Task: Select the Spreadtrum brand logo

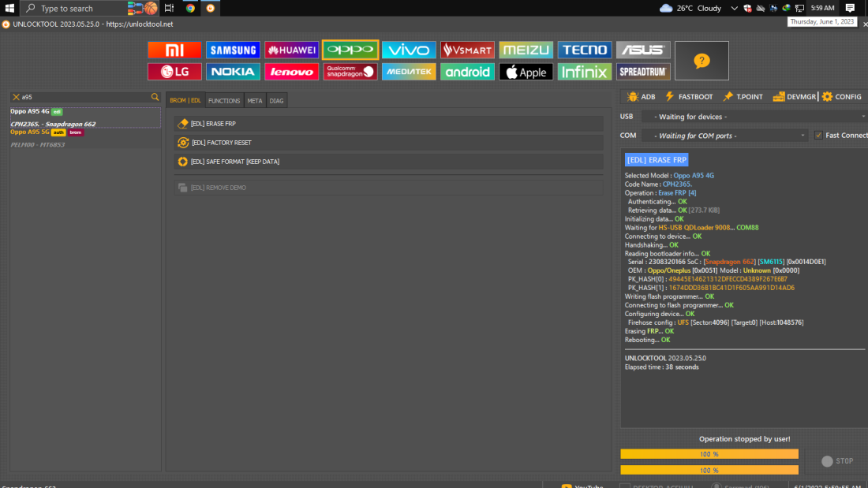Action: 643,72
